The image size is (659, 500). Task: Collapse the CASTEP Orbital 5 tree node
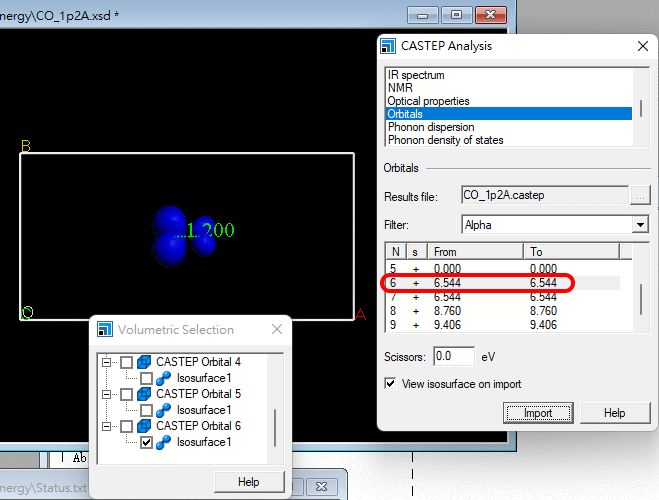point(106,394)
